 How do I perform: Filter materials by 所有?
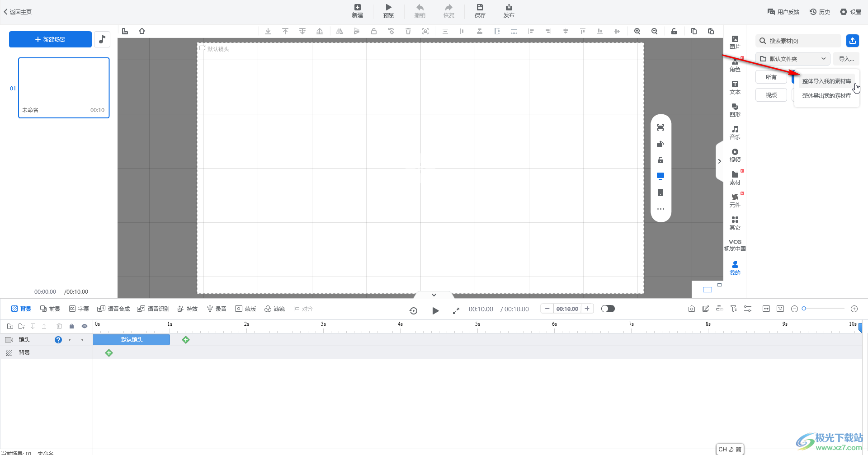(771, 77)
